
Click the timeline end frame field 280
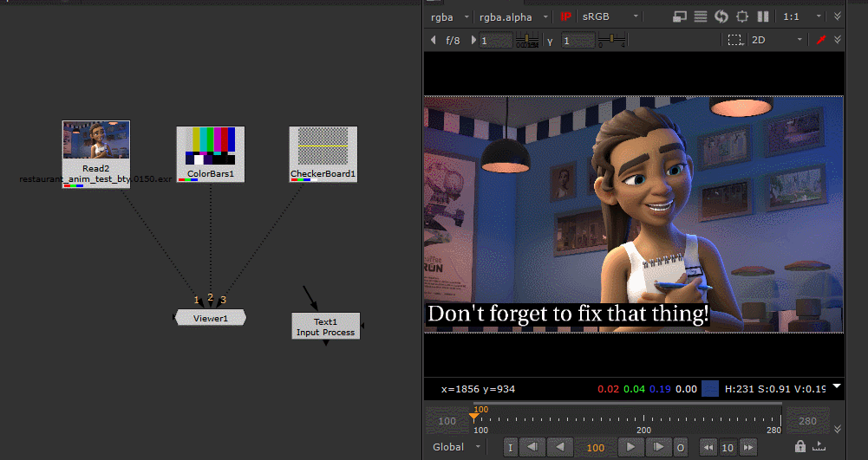click(x=807, y=421)
